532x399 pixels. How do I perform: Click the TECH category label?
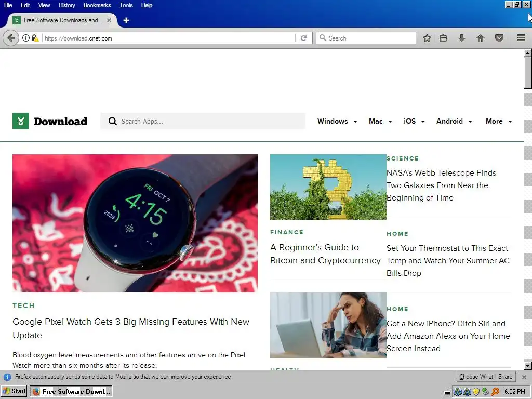coord(24,305)
